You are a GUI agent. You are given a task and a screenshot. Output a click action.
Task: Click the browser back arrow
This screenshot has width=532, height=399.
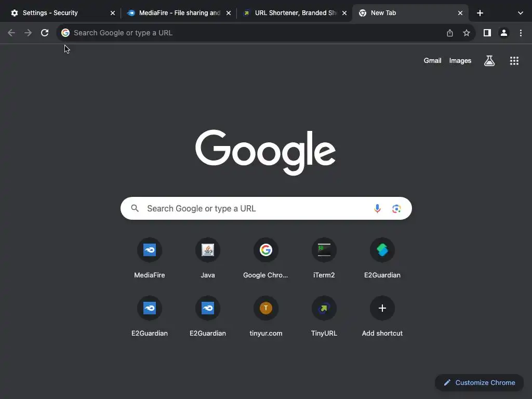click(x=11, y=33)
